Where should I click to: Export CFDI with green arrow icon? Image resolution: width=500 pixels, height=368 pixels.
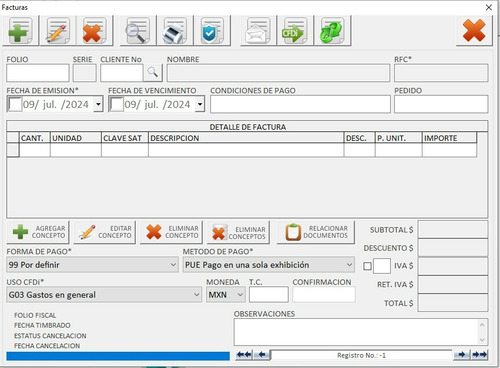[x=295, y=31]
